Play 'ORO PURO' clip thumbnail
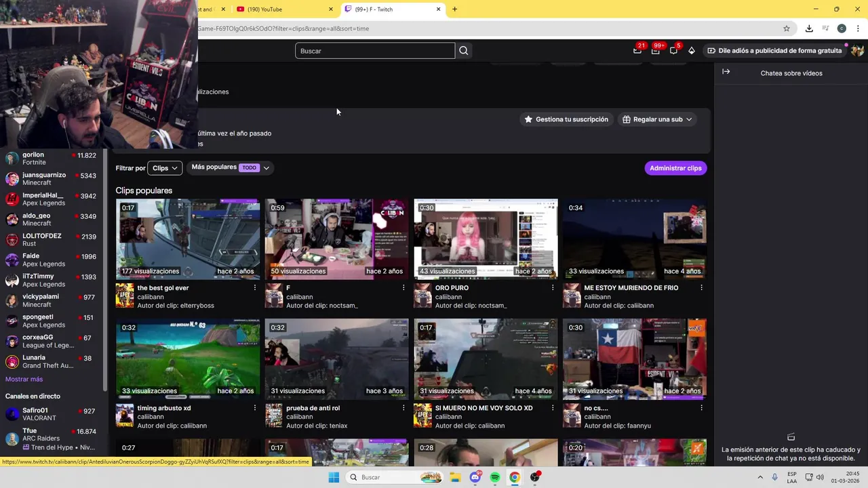The height and width of the screenshot is (488, 868). pos(486,239)
